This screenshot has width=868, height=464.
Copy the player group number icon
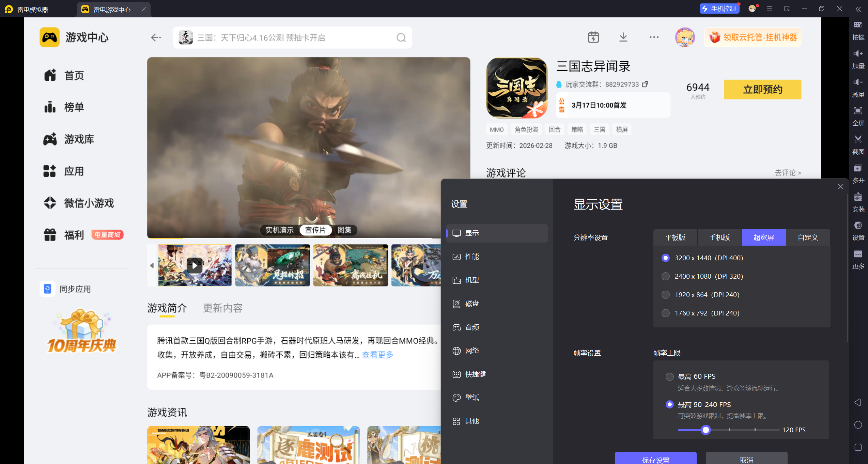[645, 84]
